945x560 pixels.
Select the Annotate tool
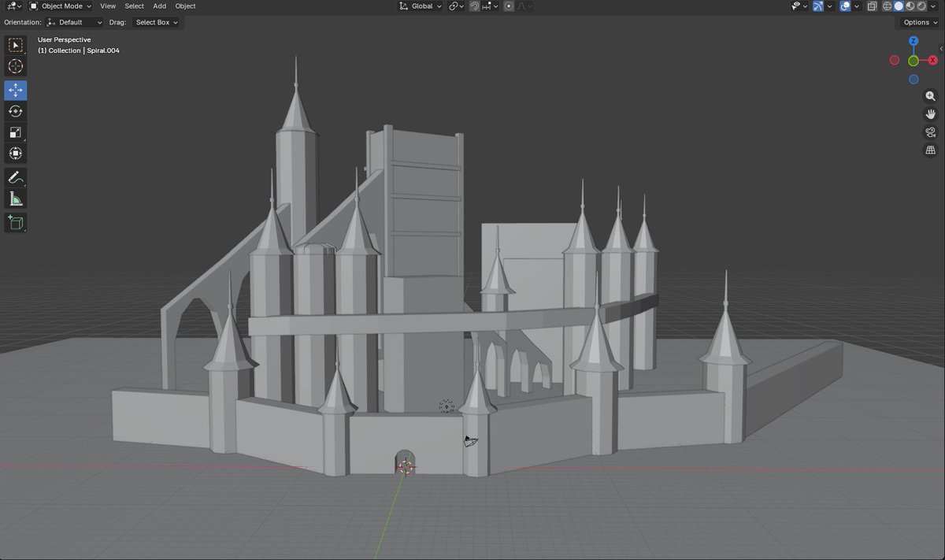[x=16, y=177]
